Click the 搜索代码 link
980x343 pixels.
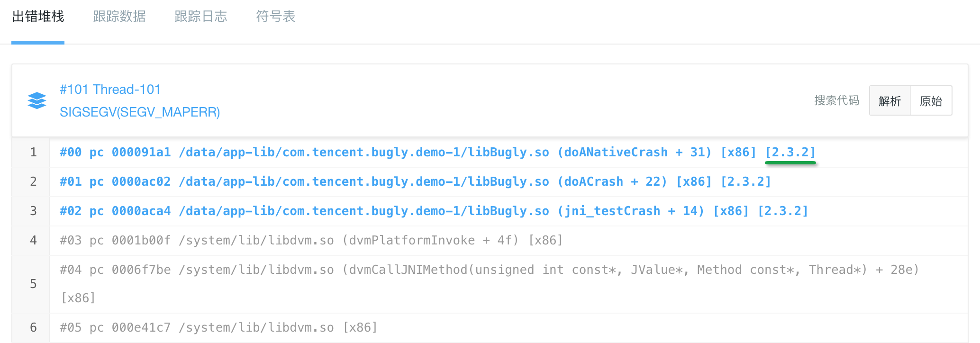pyautogui.click(x=836, y=100)
